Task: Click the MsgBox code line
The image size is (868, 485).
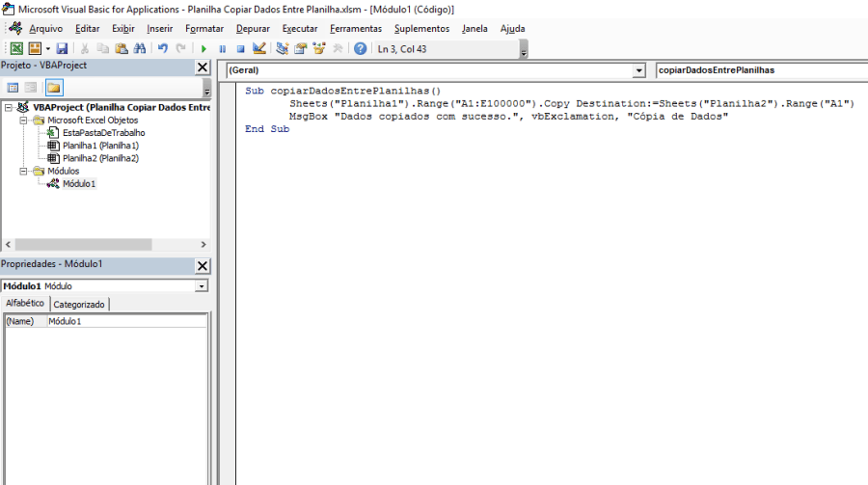Action: click(508, 117)
